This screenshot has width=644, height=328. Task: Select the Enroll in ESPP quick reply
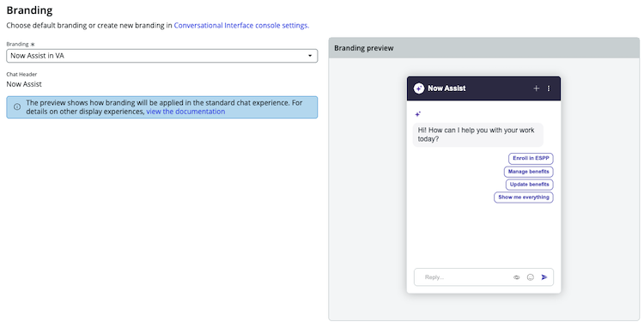tap(531, 159)
